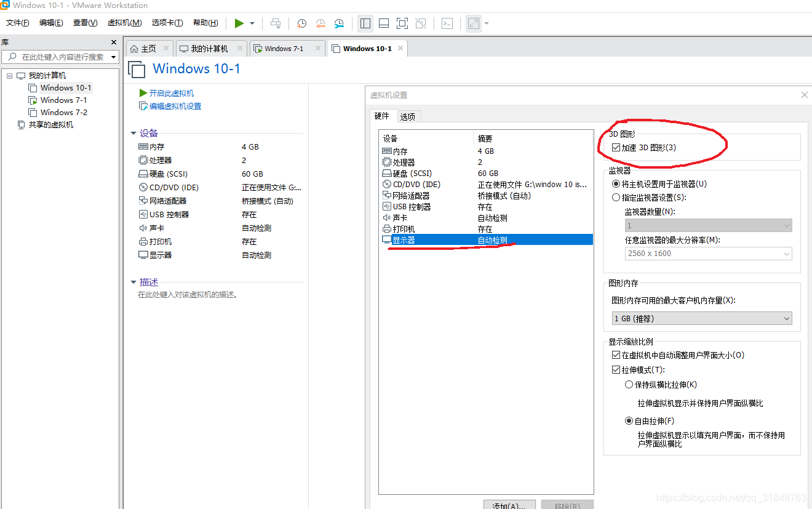Click 网络适配器 in the main devices list
Screen dimensions: 812x509
coord(162,201)
